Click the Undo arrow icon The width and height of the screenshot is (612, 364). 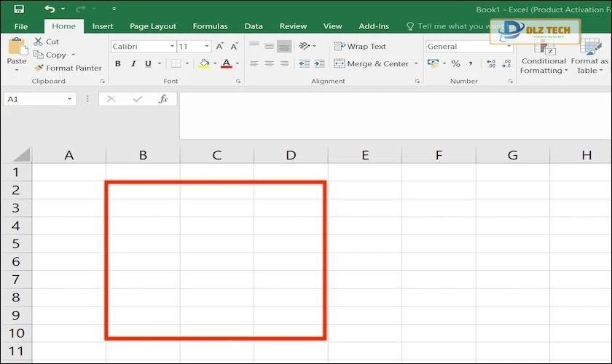pos(49,9)
